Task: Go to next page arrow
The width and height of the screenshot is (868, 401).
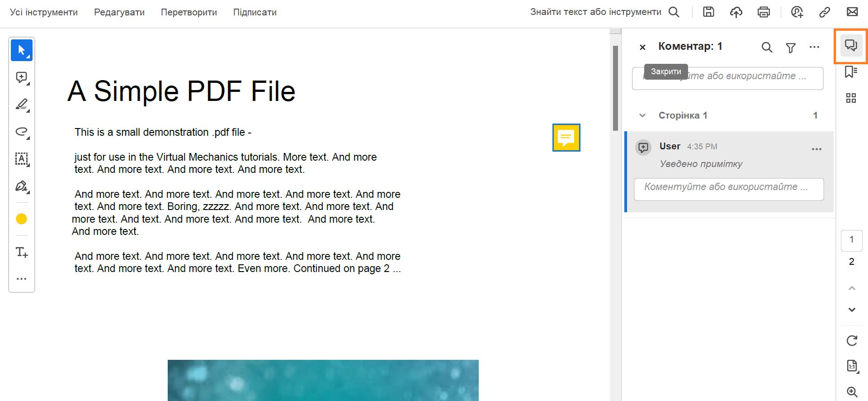Action: coord(852,310)
